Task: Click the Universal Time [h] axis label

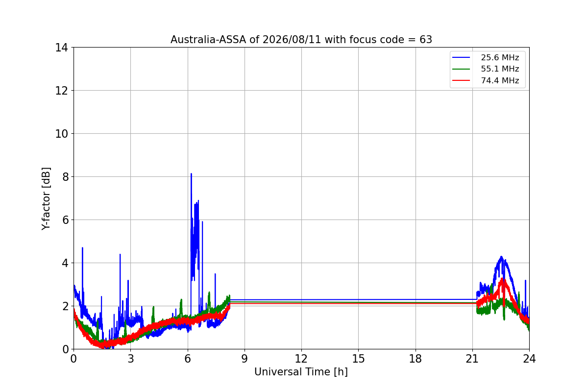Action: [301, 372]
